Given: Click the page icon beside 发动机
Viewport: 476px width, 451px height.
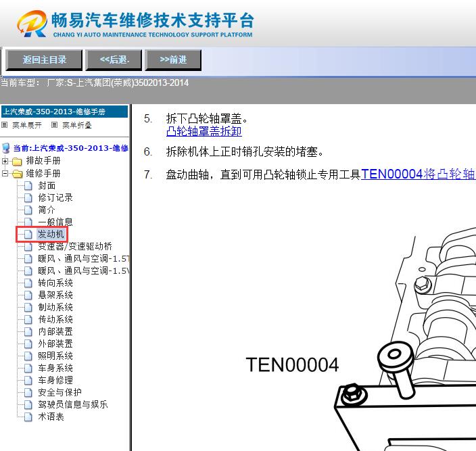Looking at the screenshot, I should pos(28,235).
